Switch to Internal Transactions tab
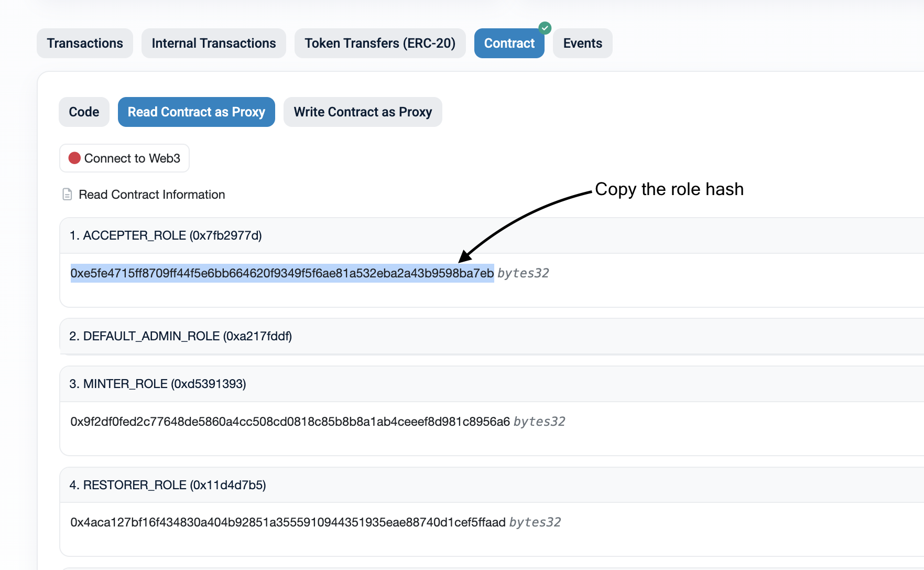 tap(214, 43)
